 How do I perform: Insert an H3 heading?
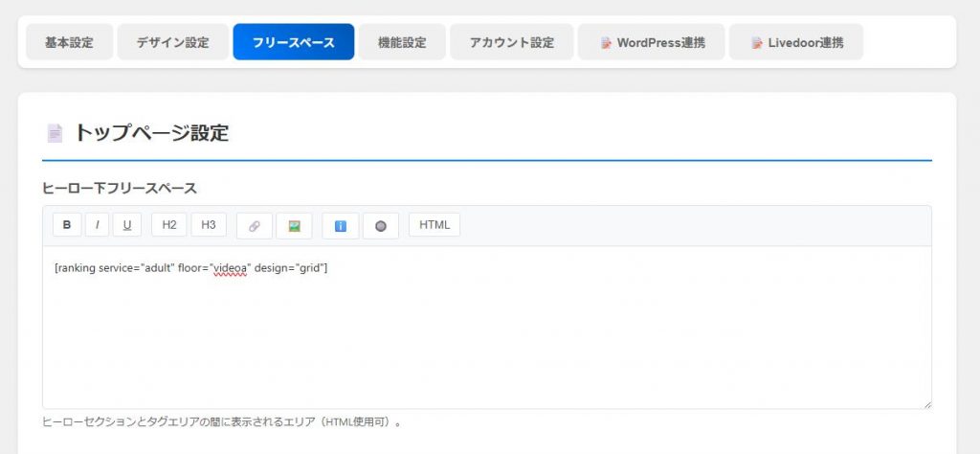[208, 225]
